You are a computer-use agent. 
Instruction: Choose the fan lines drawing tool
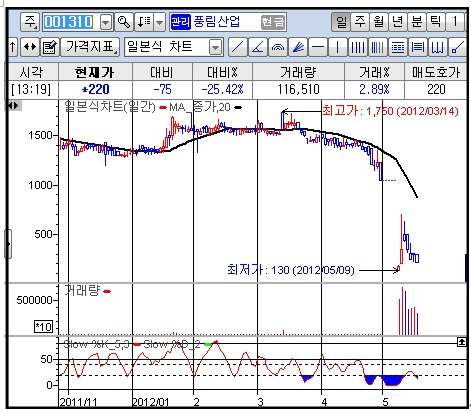(x=298, y=47)
